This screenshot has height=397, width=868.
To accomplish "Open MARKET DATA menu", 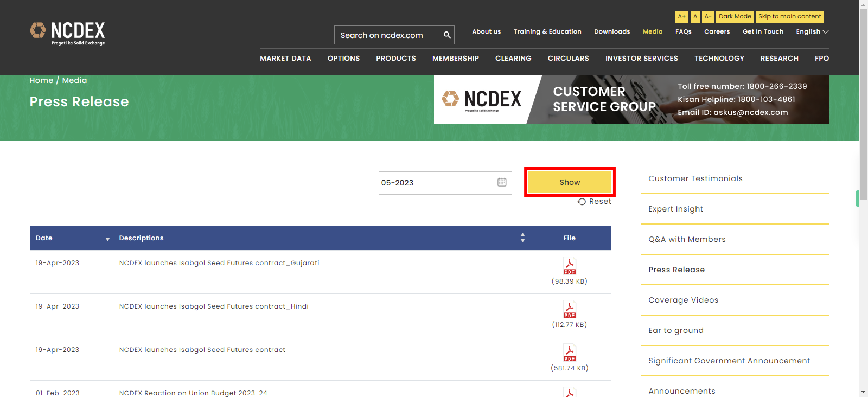I will pyautogui.click(x=285, y=58).
